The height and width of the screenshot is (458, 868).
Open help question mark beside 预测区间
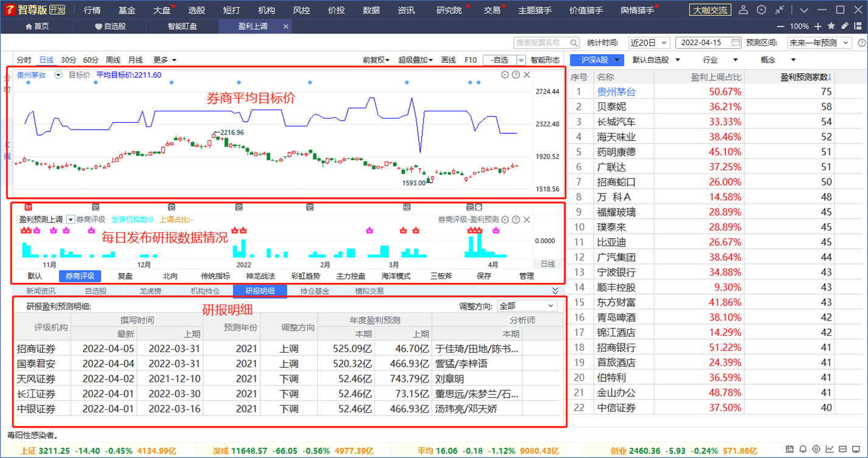coord(861,43)
